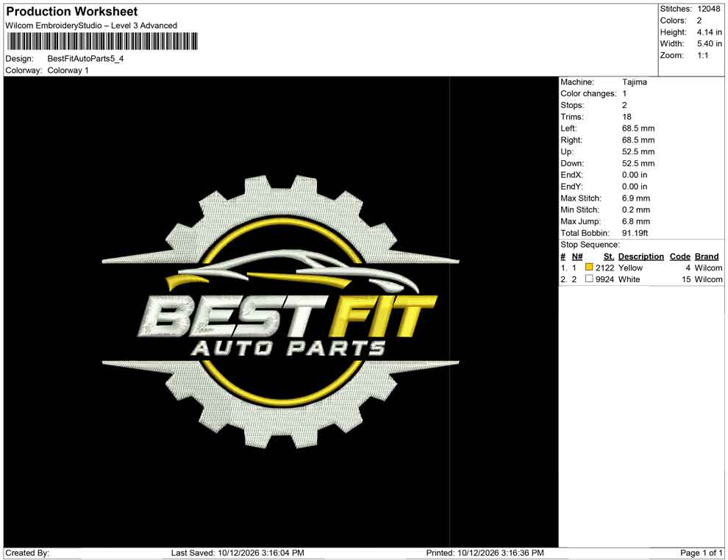The height and width of the screenshot is (560, 728).
Task: Click the Up value '52.5 mm'
Action: pos(638,151)
